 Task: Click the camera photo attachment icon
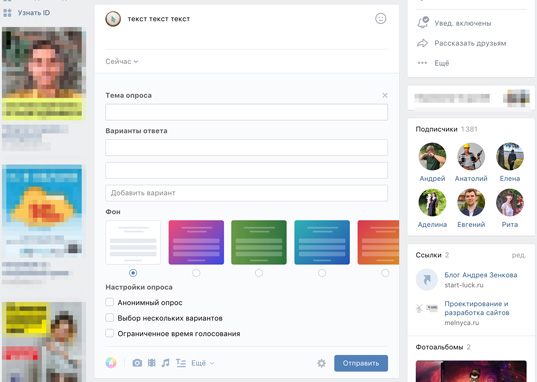(137, 363)
